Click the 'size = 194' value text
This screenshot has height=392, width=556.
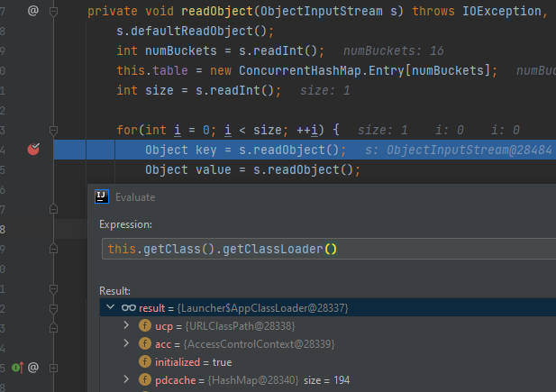[326, 380]
